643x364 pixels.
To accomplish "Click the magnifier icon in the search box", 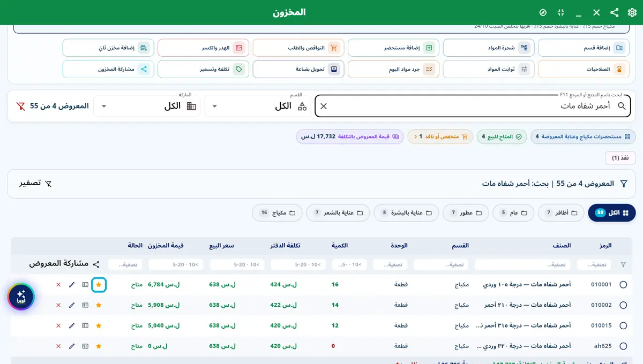I will click(622, 106).
